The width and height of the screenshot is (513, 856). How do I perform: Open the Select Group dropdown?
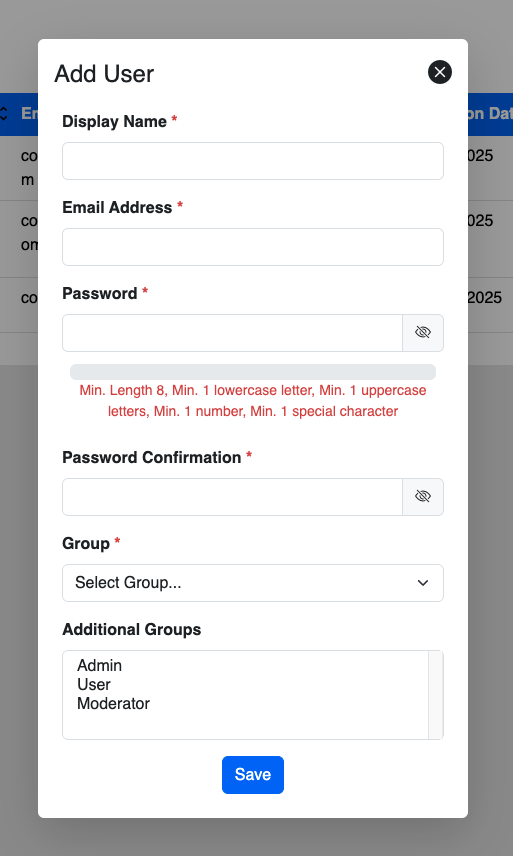(253, 582)
